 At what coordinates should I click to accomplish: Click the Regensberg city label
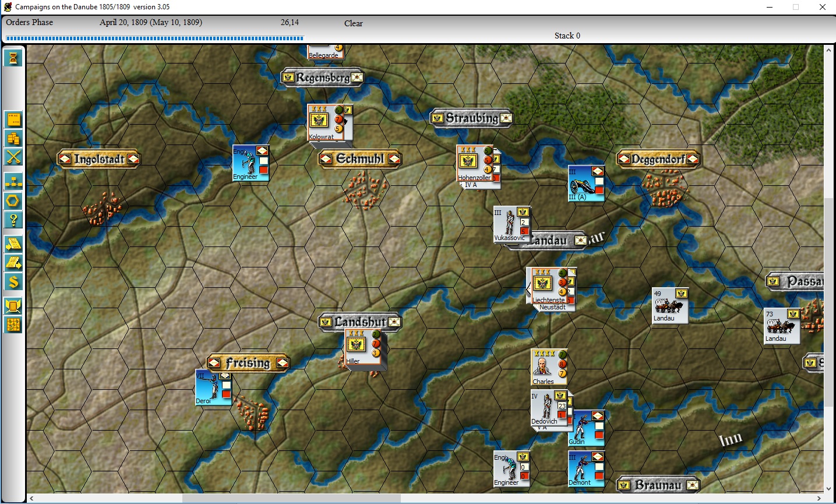[x=323, y=77]
